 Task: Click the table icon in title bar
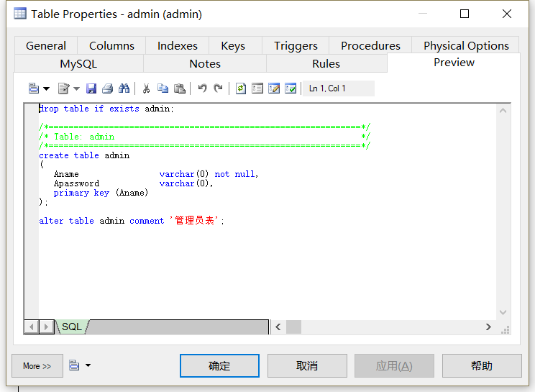(x=20, y=14)
